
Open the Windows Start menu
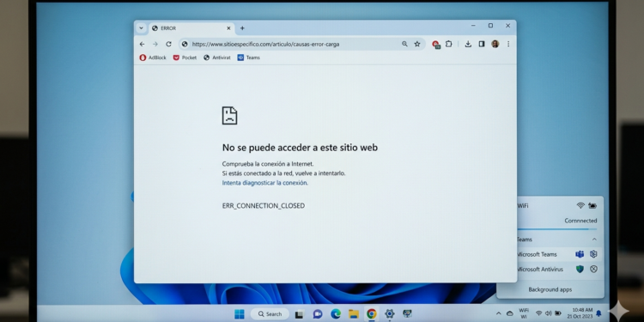[x=239, y=314]
